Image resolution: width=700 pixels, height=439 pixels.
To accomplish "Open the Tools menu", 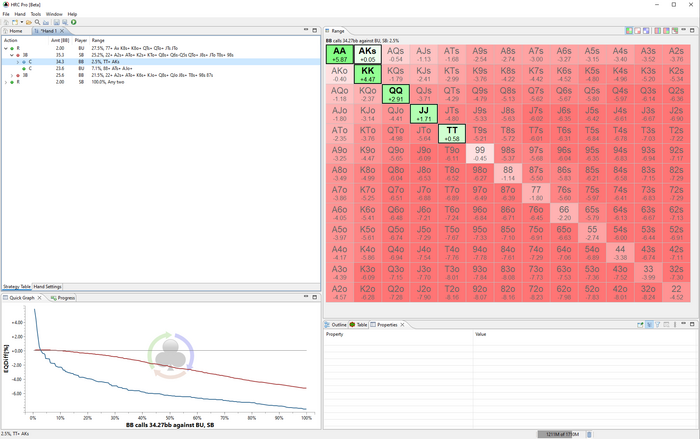I will tap(36, 14).
